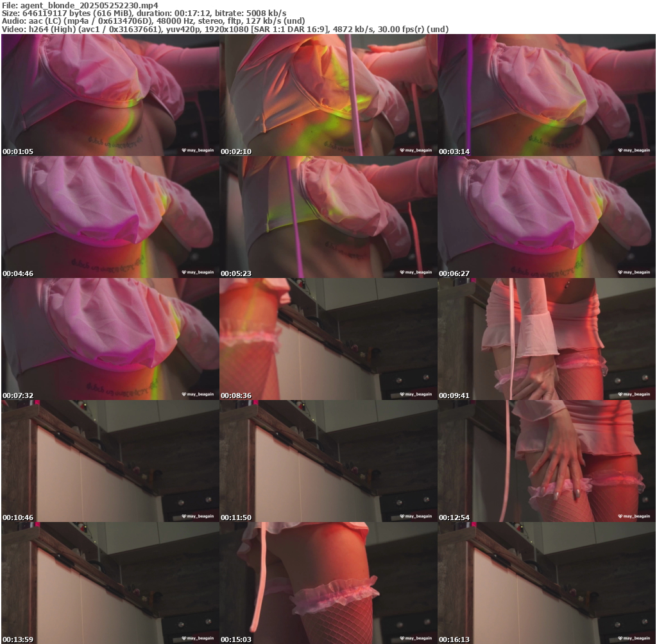
Task: Open the thumbnail timestamped 00:01:05
Action: coord(110,95)
